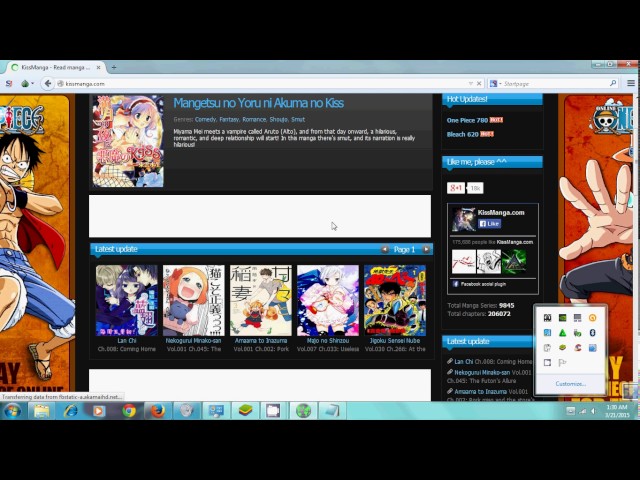Open Mangetsu no Yoru ni Akuma no Kiss title
This screenshot has width=640, height=480.
pos(258,103)
